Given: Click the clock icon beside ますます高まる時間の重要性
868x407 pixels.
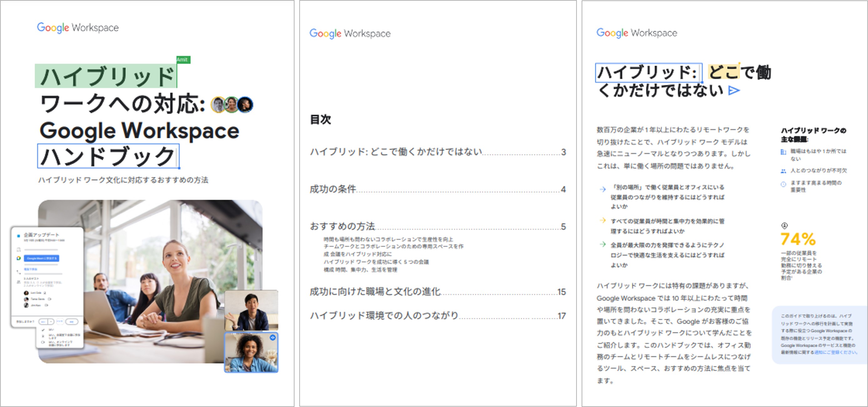Looking at the screenshot, I should tap(784, 184).
